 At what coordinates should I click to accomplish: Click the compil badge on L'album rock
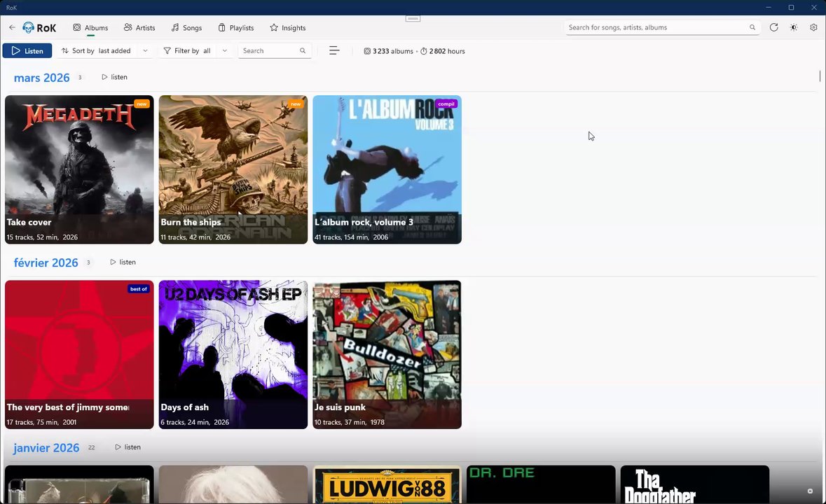tap(446, 104)
